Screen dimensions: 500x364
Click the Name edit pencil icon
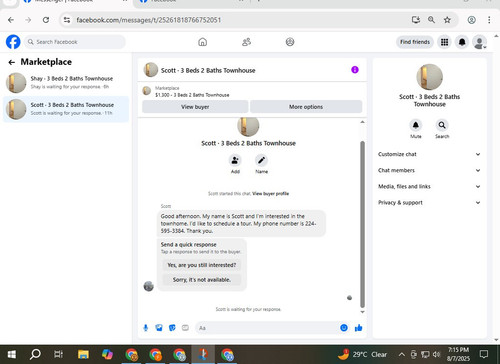(x=261, y=161)
